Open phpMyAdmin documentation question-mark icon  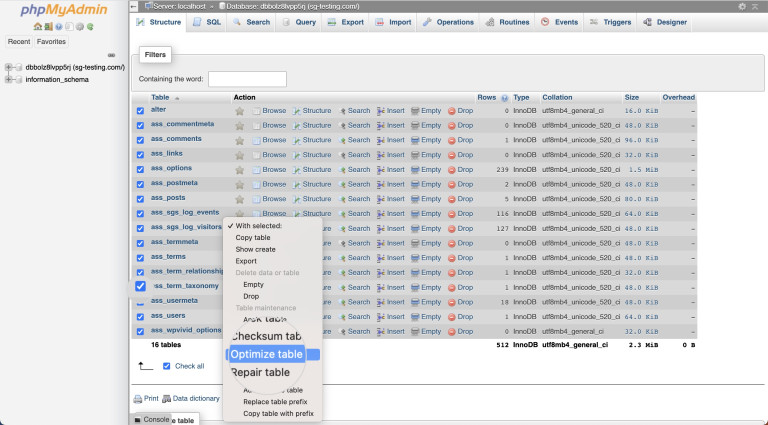[59, 26]
